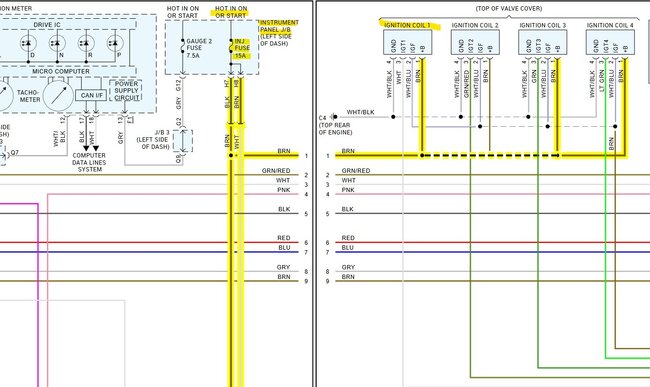Screen dimensions: 650x387
Task: Select the INSTRUMENT PANEL J/B label
Action: pos(279,26)
